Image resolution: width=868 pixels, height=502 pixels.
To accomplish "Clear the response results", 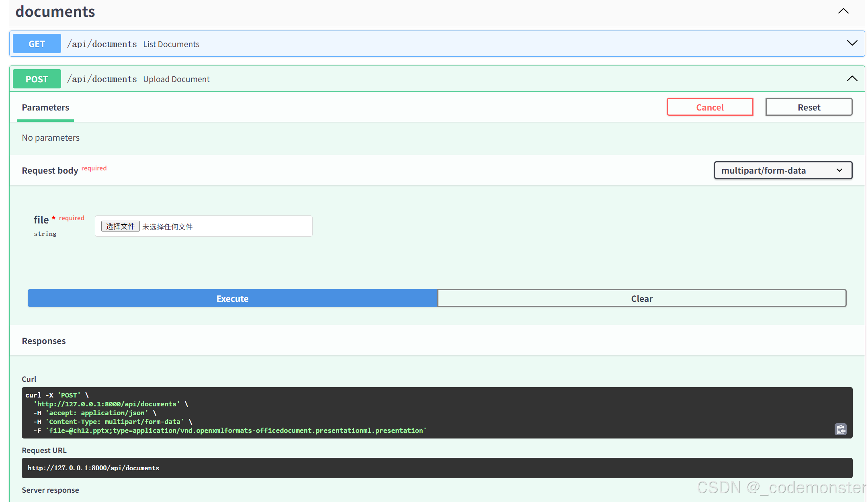I will click(642, 298).
